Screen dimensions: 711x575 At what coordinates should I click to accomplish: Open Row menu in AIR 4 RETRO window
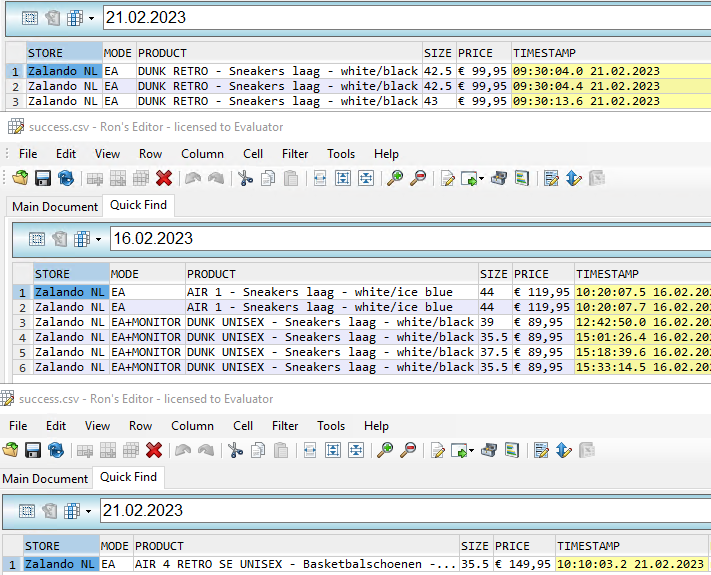click(x=141, y=426)
